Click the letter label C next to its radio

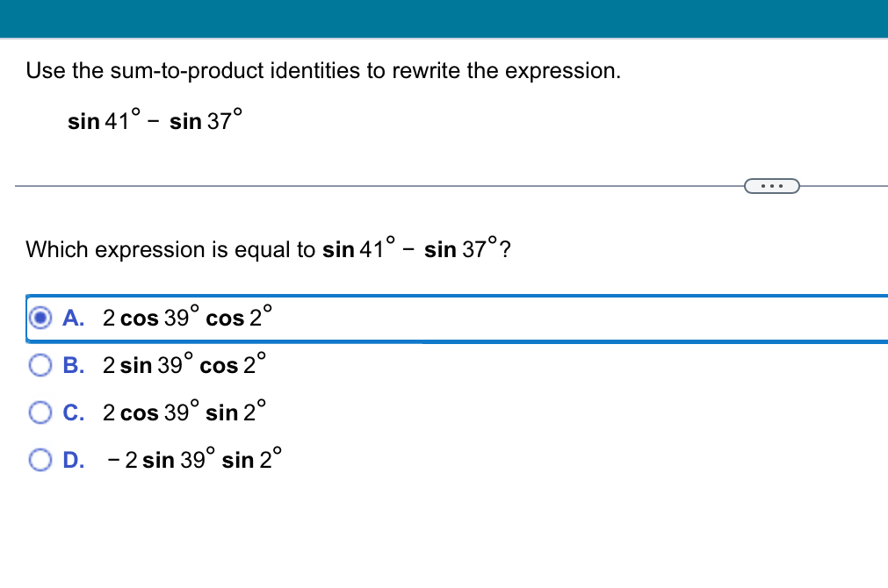pyautogui.click(x=74, y=412)
